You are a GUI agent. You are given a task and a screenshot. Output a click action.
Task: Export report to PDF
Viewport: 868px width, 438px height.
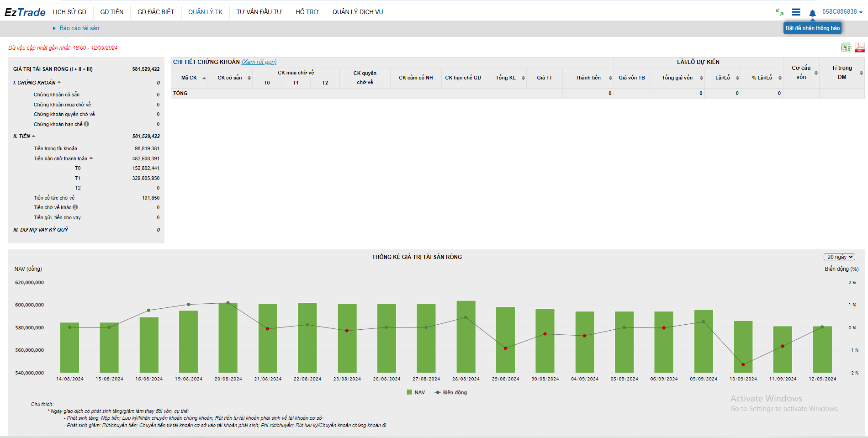[860, 47]
